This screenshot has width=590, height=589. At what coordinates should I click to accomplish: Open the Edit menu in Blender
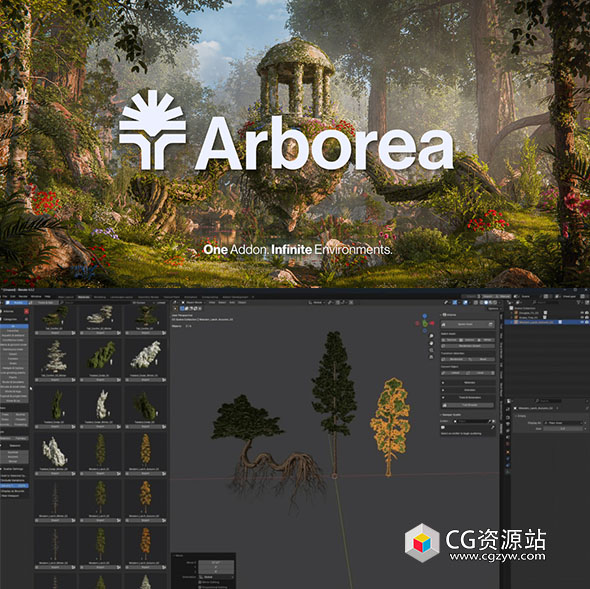[x=13, y=297]
